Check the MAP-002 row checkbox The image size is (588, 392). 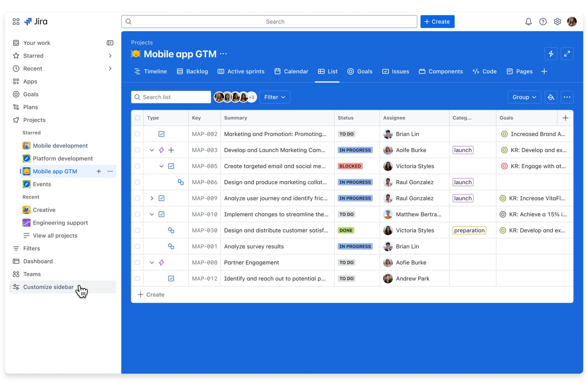[137, 134]
